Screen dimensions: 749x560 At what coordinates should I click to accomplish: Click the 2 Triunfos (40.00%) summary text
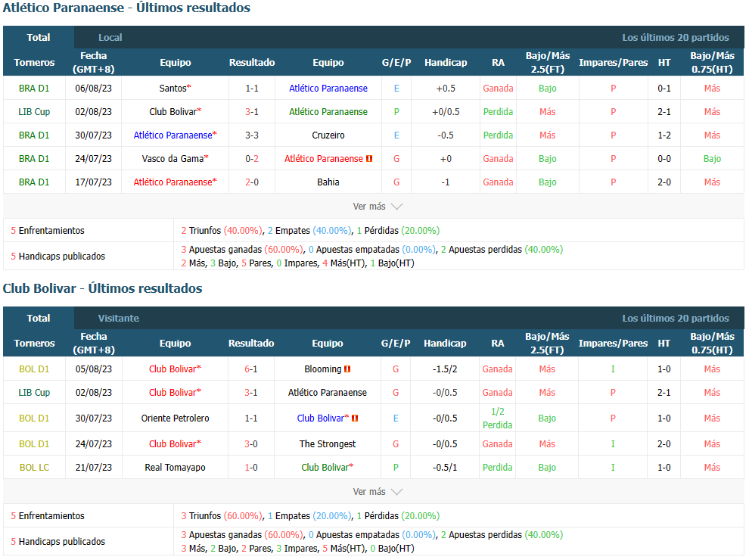[x=222, y=230]
